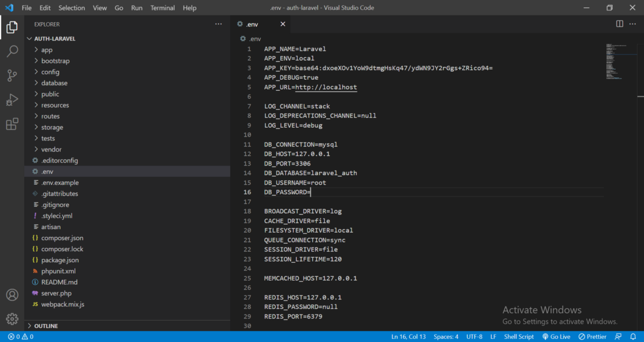Open the composer.json file
The width and height of the screenshot is (644, 342).
click(128, 238)
